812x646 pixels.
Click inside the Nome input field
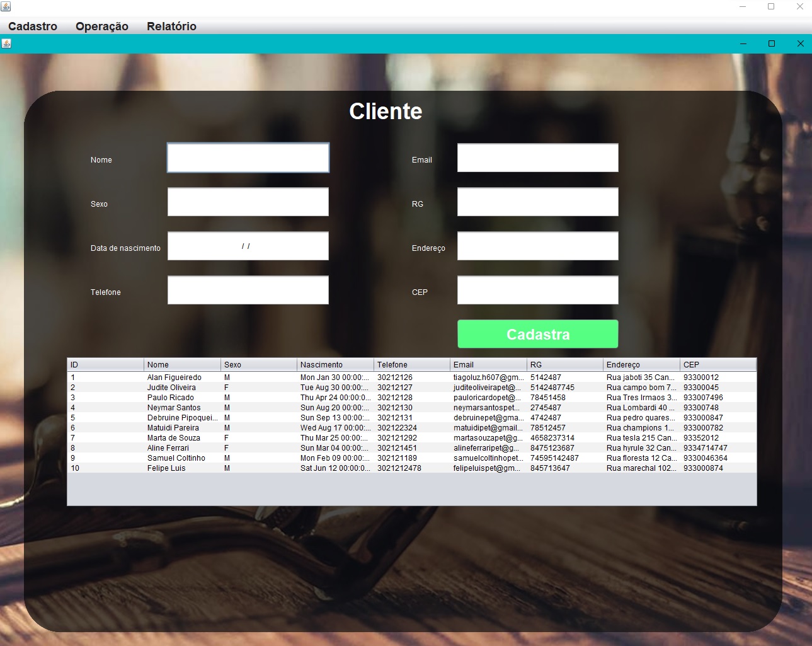(248, 158)
